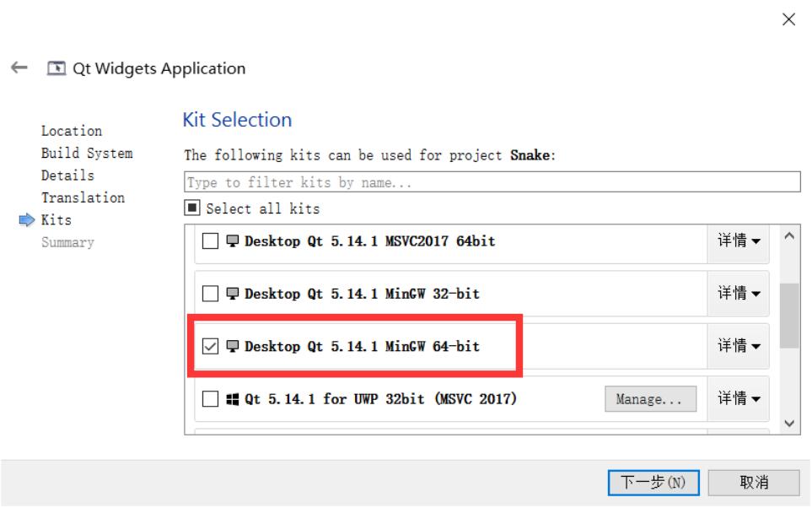Click the kit name filter field
The image size is (812, 508).
coord(492,182)
